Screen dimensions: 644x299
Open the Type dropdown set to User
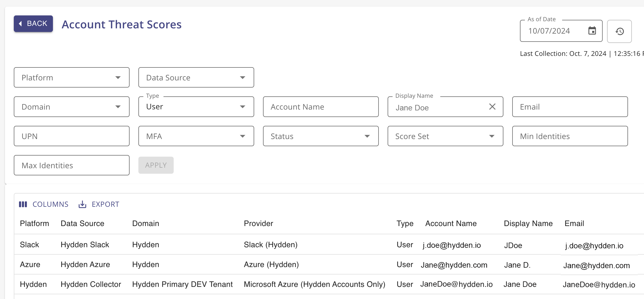click(196, 107)
